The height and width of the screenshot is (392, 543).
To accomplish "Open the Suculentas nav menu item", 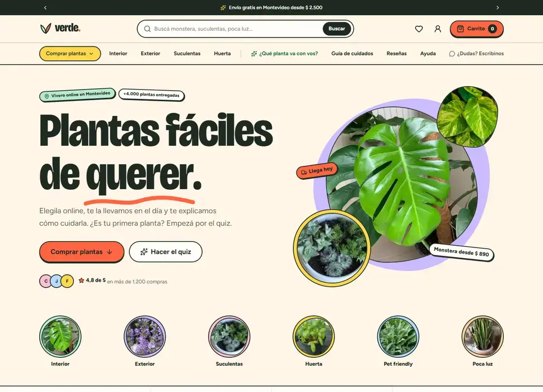I will [187, 53].
